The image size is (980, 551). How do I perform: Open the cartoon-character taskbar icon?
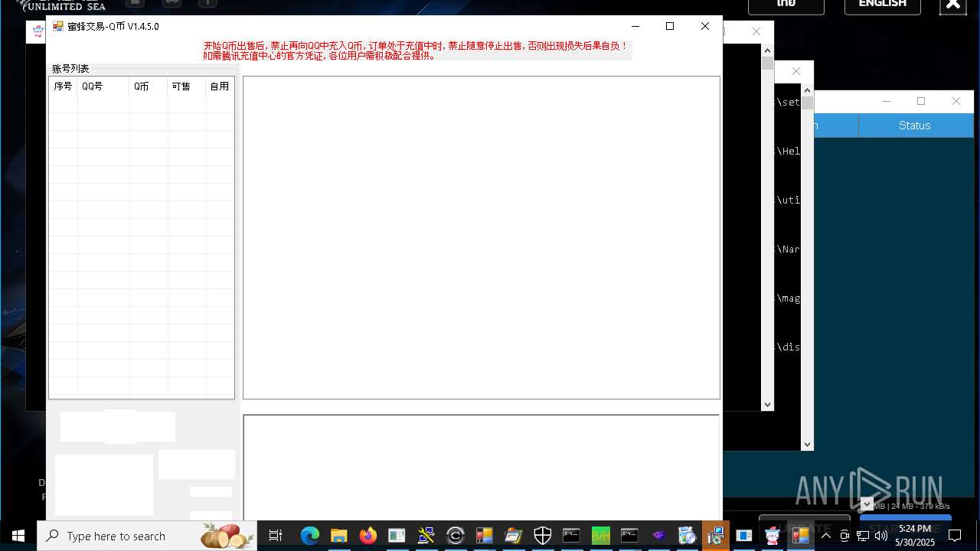tap(773, 536)
